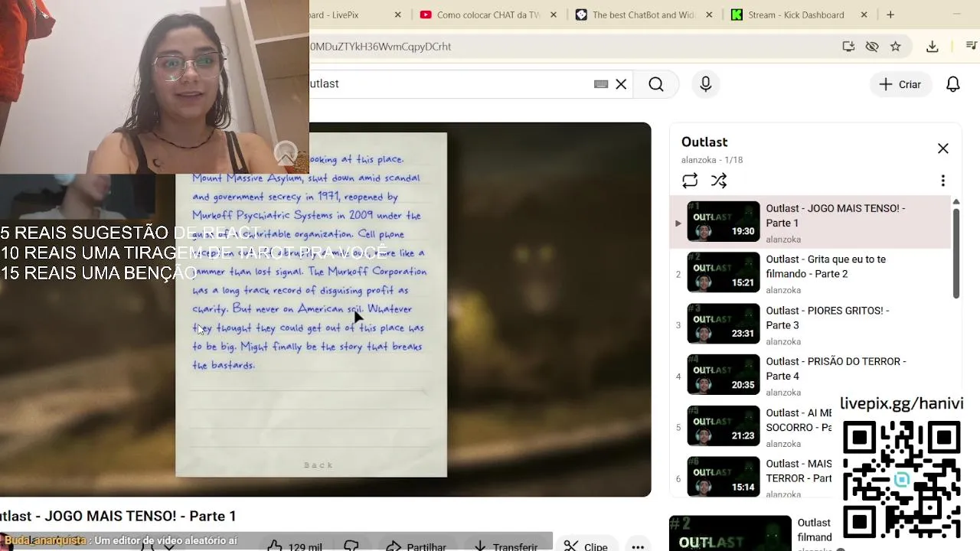Open a new browser tab
The image size is (980, 551).
[890, 15]
